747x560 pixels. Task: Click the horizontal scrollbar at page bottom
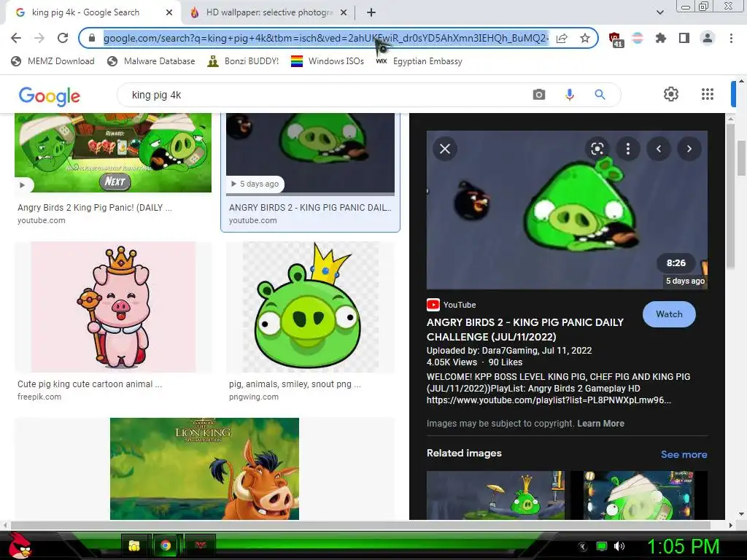point(360,525)
